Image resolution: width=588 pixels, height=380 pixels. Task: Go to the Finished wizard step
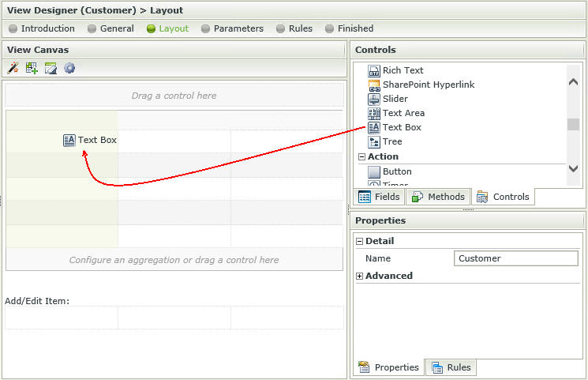(x=349, y=28)
